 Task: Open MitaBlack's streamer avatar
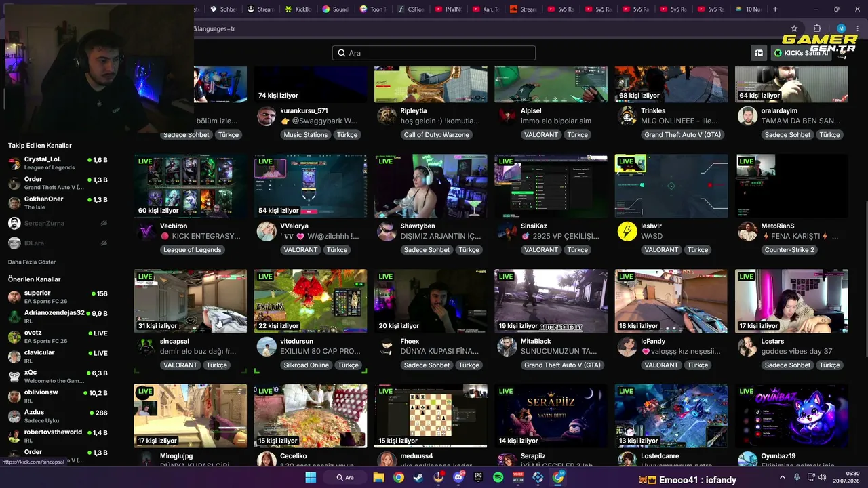tap(507, 347)
